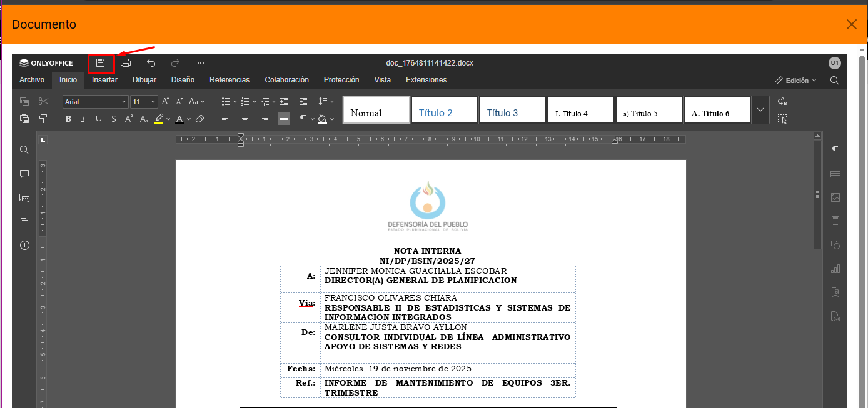Open Table settings in right sidebar
This screenshot has width=868, height=408.
835,174
